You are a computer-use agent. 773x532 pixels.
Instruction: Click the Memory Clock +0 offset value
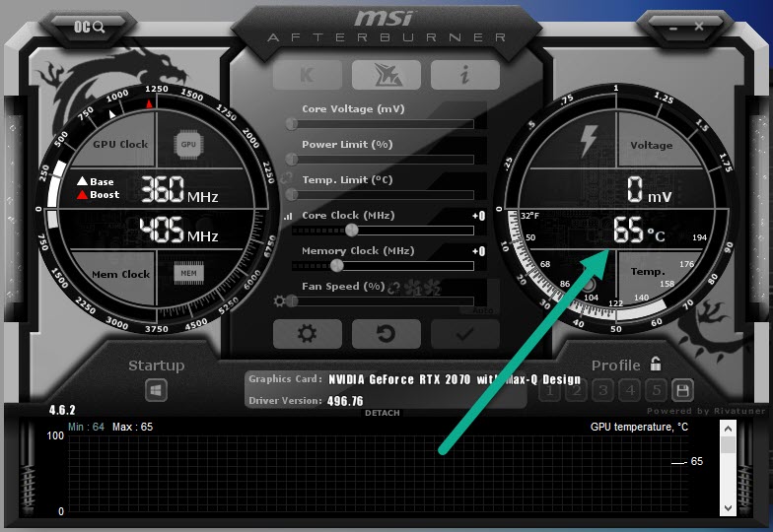479,251
